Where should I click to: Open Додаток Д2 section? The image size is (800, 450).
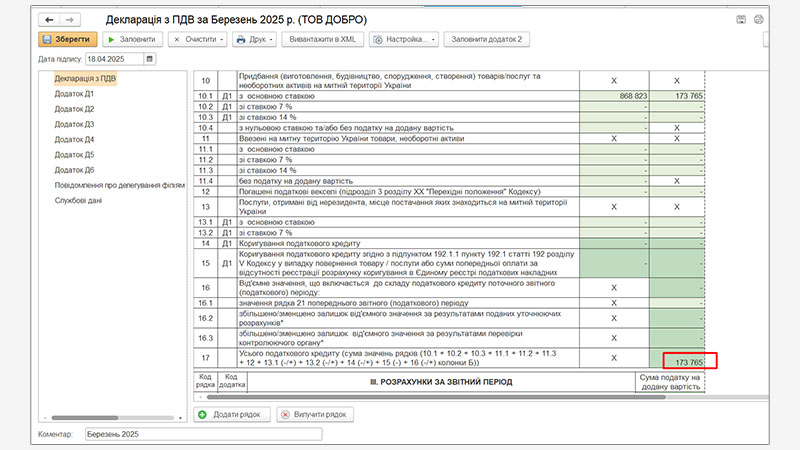(x=74, y=109)
